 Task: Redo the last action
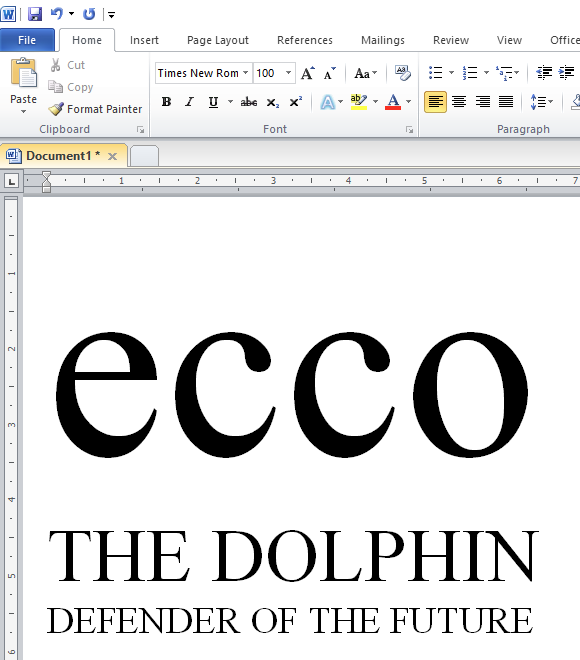89,14
